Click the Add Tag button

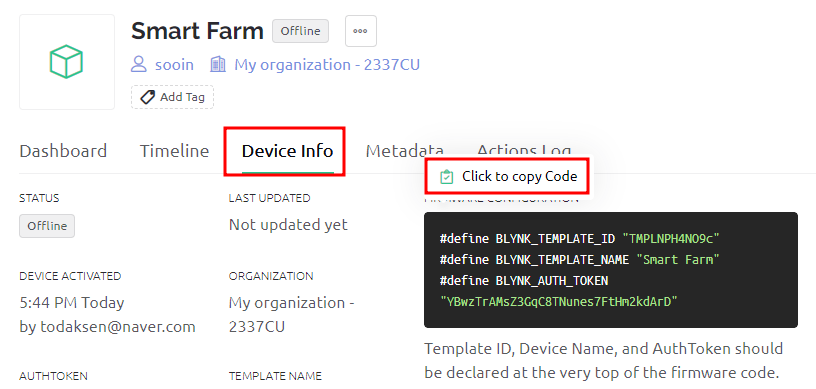point(172,97)
